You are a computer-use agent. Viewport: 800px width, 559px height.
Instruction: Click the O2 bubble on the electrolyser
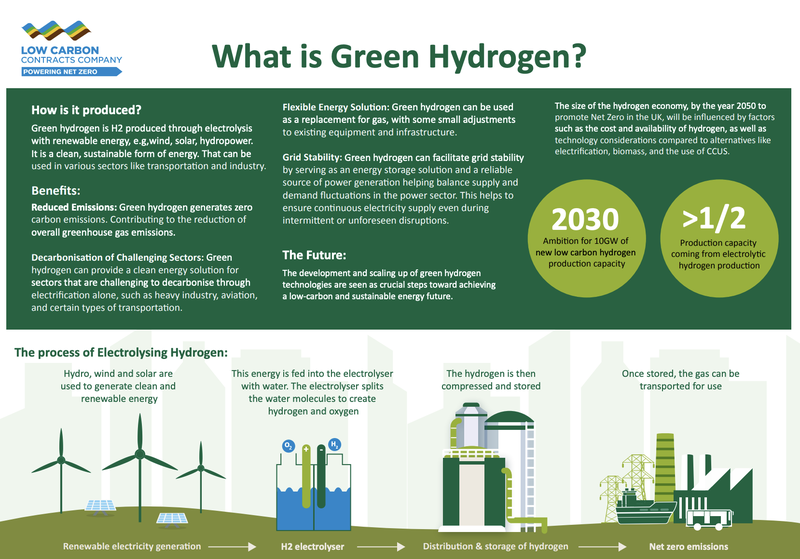288,446
